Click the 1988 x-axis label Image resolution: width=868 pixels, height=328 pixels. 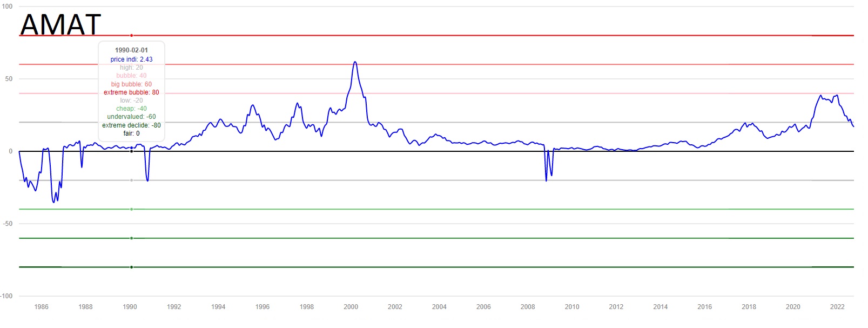pos(85,307)
